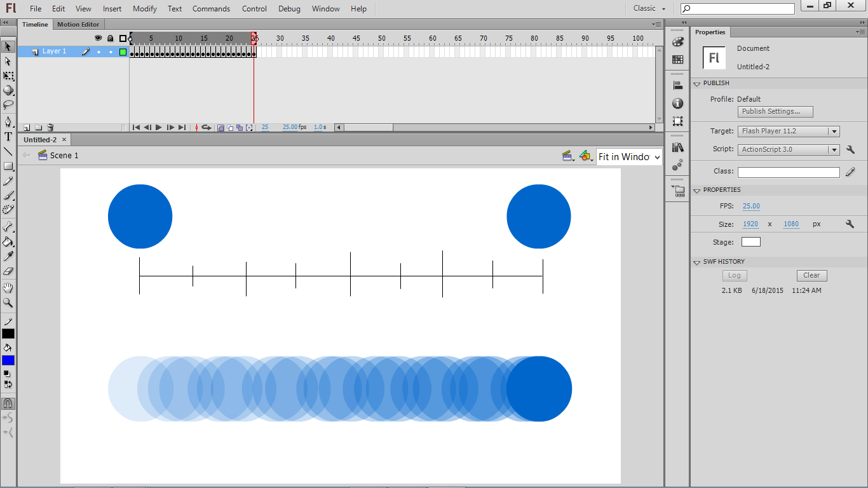Click the Publish Settings button

pos(775,111)
